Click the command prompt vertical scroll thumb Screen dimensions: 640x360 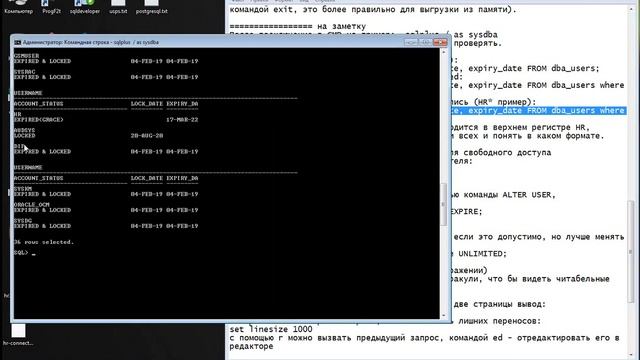pos(444,204)
